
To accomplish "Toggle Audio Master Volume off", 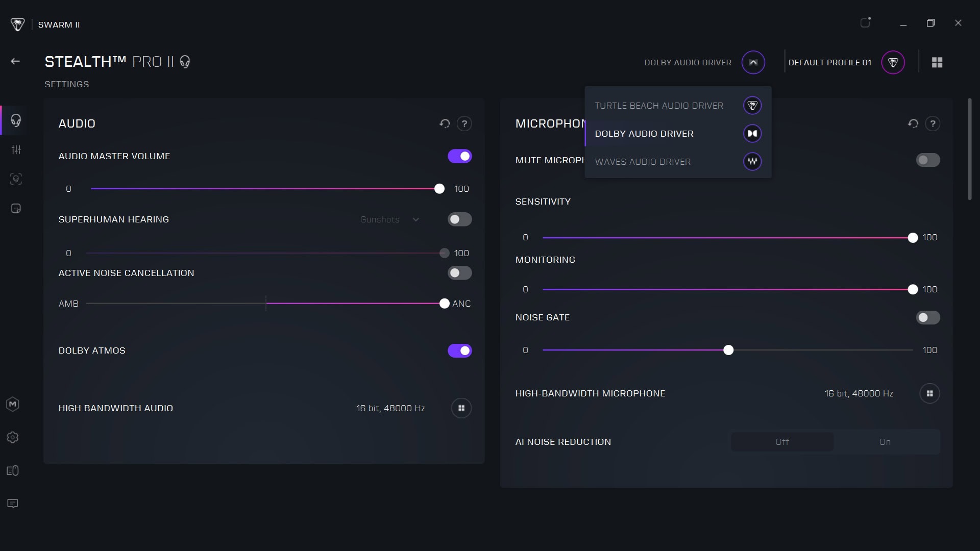I will click(460, 156).
